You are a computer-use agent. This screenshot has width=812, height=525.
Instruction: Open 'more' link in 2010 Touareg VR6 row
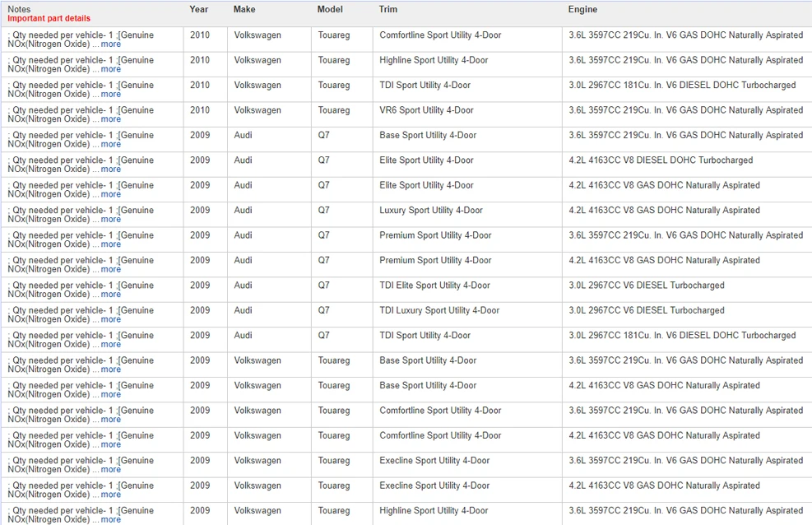pyautogui.click(x=111, y=119)
